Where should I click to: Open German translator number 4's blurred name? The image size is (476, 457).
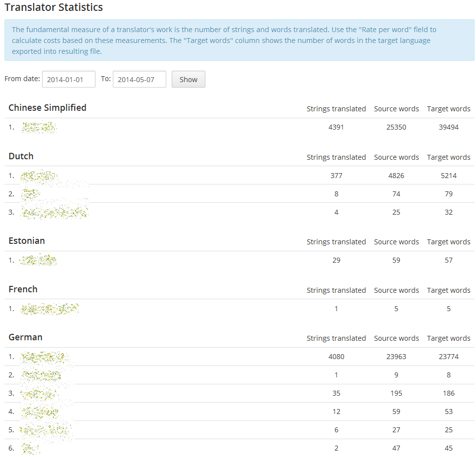40,412
